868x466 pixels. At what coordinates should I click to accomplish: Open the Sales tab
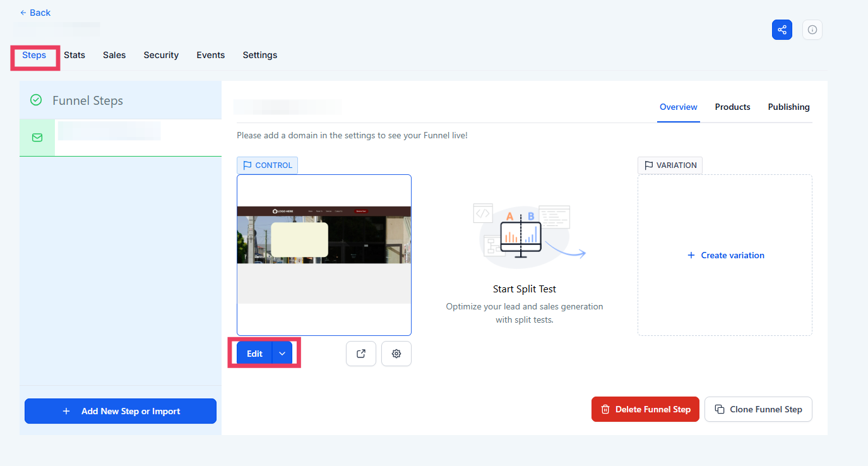[x=114, y=55]
